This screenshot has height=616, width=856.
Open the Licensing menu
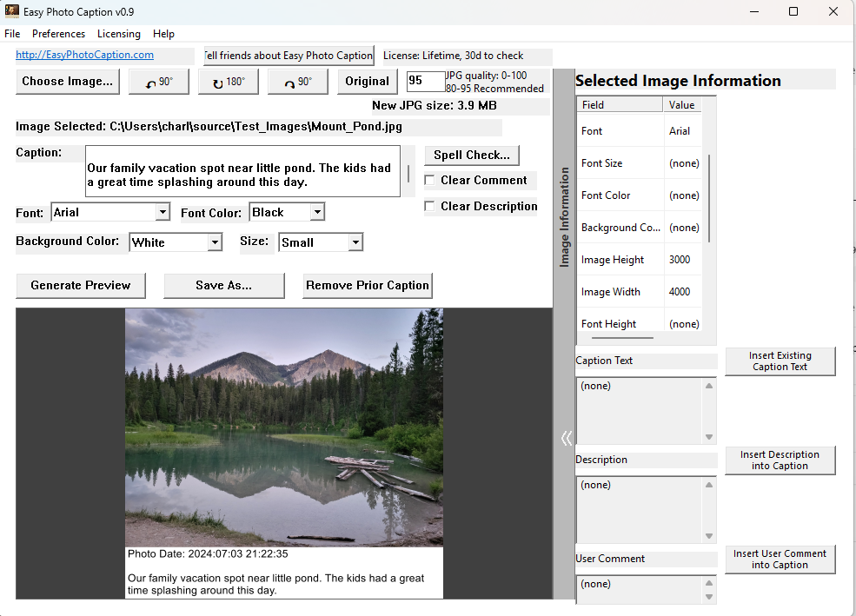[x=118, y=34]
